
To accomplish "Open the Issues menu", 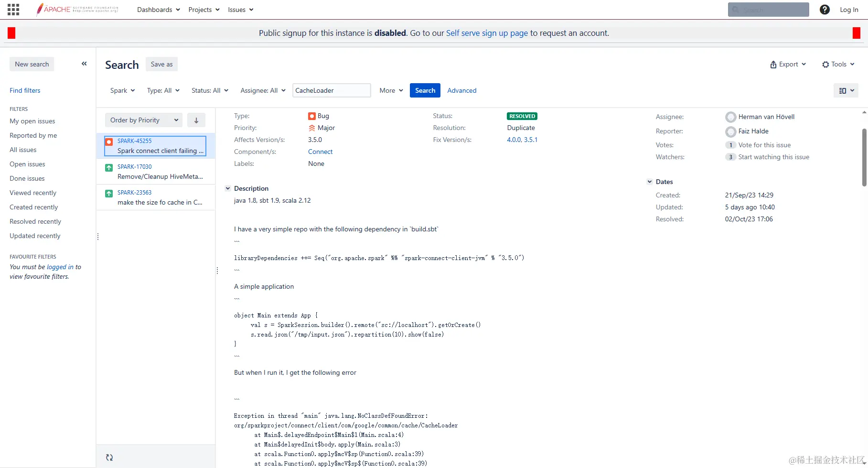I will click(241, 10).
